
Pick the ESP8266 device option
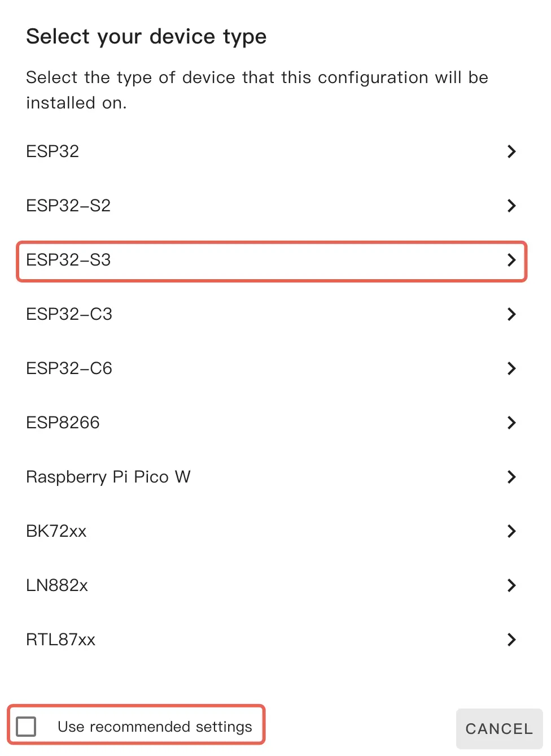63,423
